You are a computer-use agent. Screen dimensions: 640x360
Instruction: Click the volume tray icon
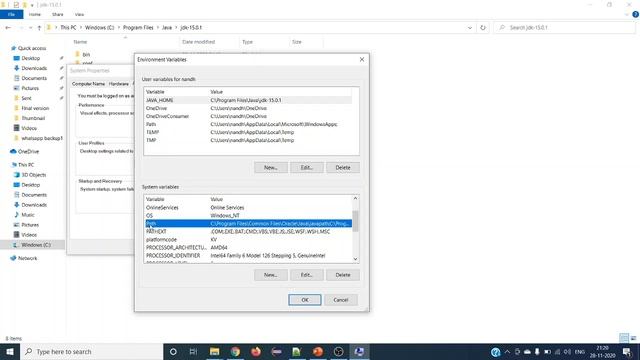pos(567,351)
